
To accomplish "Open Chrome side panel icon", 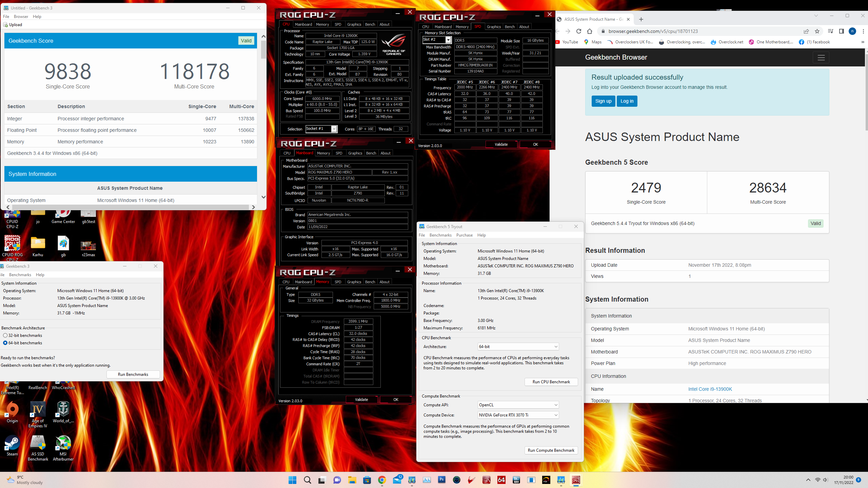I will [x=841, y=31].
